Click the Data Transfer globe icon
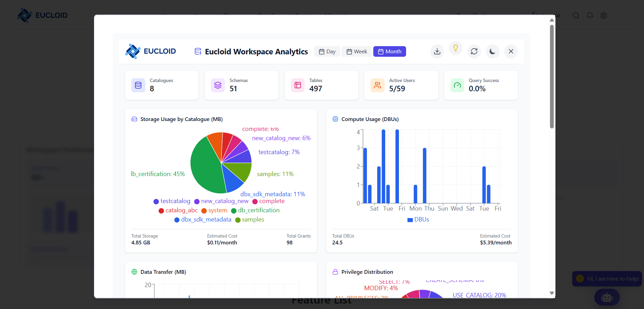The height and width of the screenshot is (309, 644). click(x=134, y=272)
